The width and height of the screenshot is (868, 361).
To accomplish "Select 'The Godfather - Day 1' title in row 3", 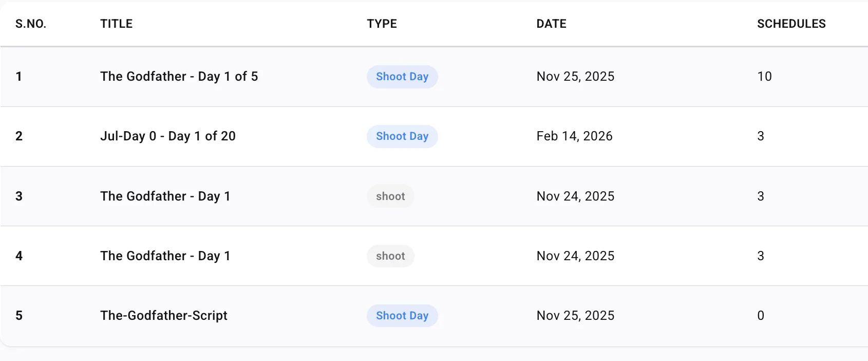I will pyautogui.click(x=165, y=196).
